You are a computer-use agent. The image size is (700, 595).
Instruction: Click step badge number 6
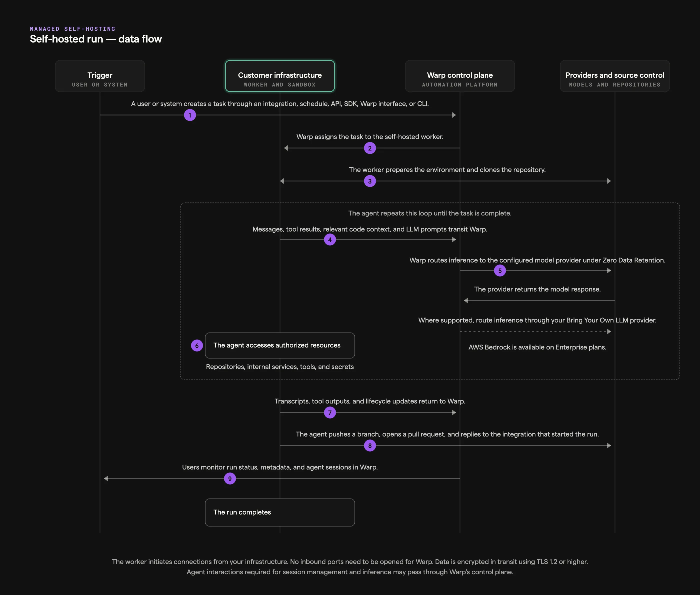pyautogui.click(x=197, y=345)
